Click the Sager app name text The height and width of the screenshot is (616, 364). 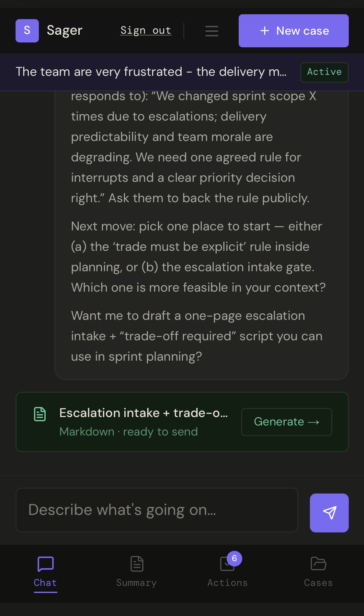(x=65, y=31)
